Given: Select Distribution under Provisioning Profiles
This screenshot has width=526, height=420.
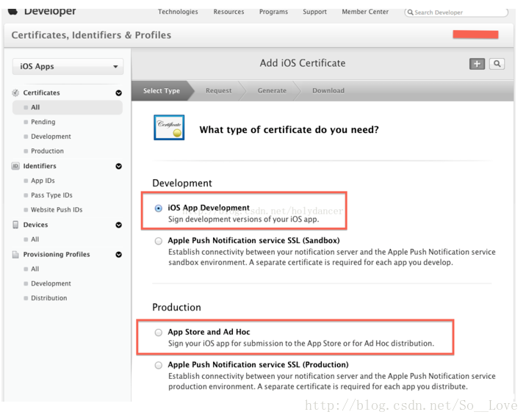Looking at the screenshot, I should (x=49, y=298).
